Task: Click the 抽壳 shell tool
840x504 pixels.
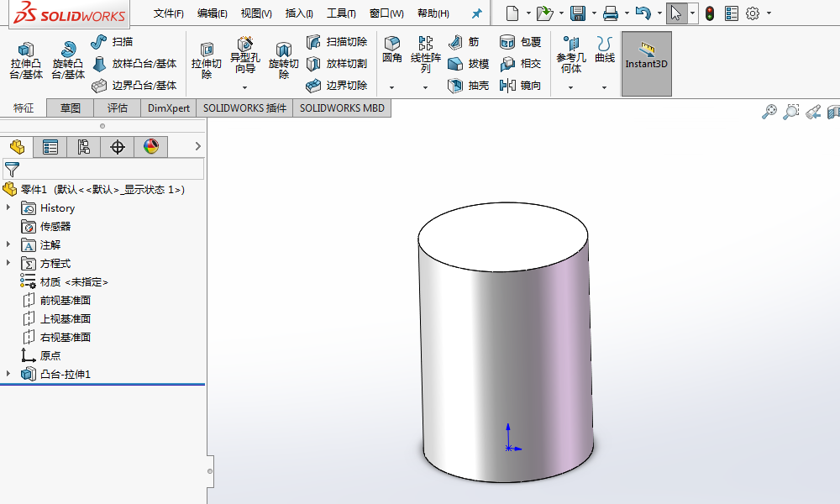Action: click(x=469, y=86)
